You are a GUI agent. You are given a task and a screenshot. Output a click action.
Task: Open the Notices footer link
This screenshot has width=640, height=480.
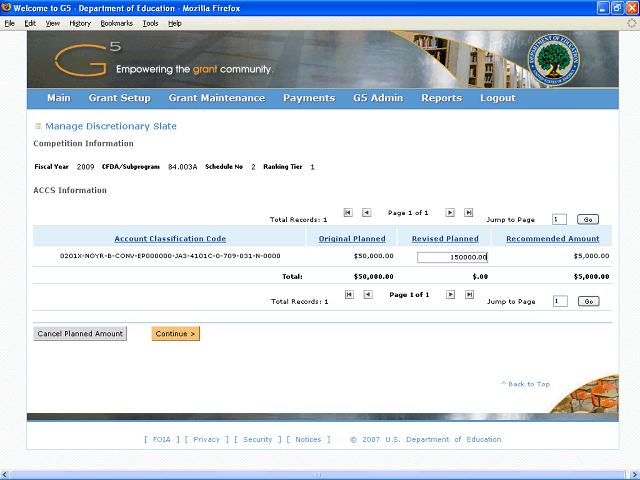tap(308, 440)
